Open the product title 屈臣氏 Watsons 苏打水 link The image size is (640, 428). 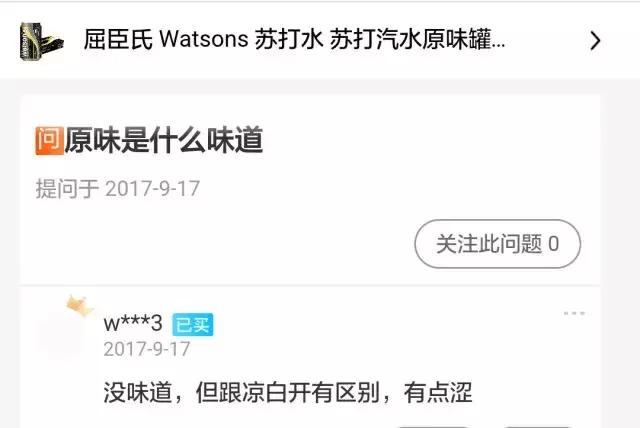point(294,40)
